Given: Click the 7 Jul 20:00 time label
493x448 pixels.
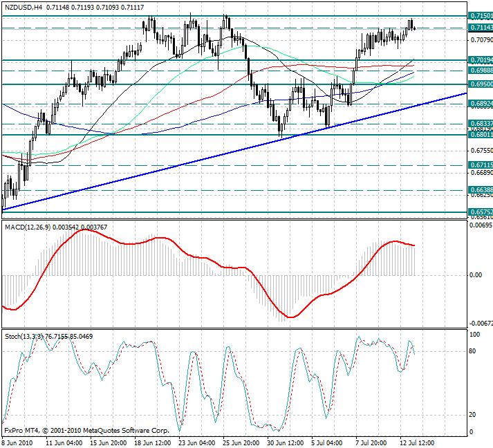Looking at the screenshot, I should [371, 443].
